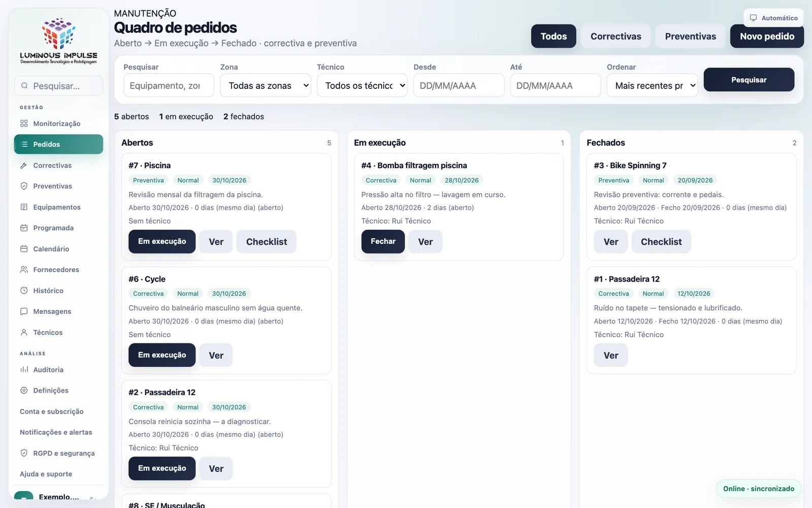The width and height of the screenshot is (812, 508).
Task: Select Pedidos in the sidebar
Action: 58,144
